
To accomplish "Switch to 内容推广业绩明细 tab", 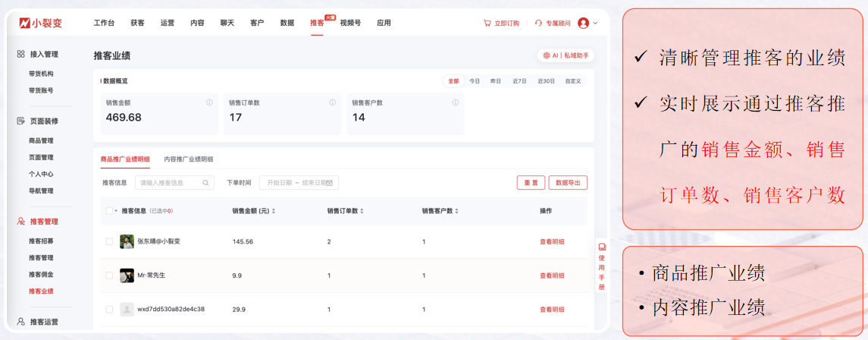I will [x=188, y=159].
